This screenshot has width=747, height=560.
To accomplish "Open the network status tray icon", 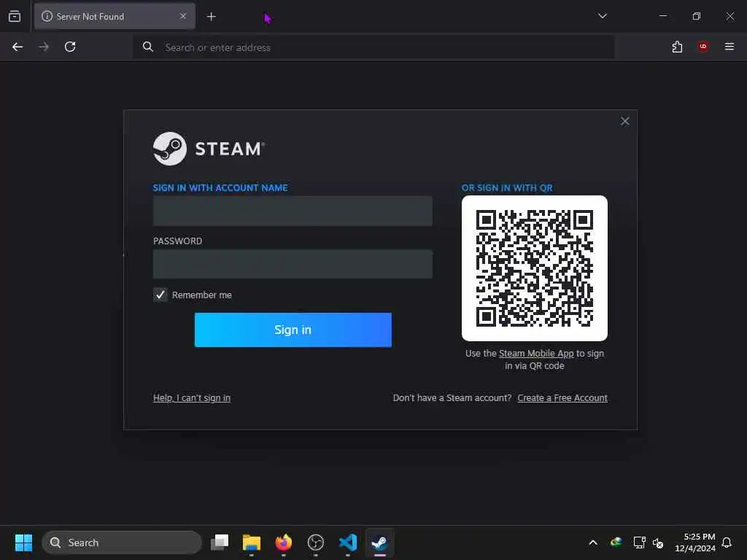I will pos(639,542).
